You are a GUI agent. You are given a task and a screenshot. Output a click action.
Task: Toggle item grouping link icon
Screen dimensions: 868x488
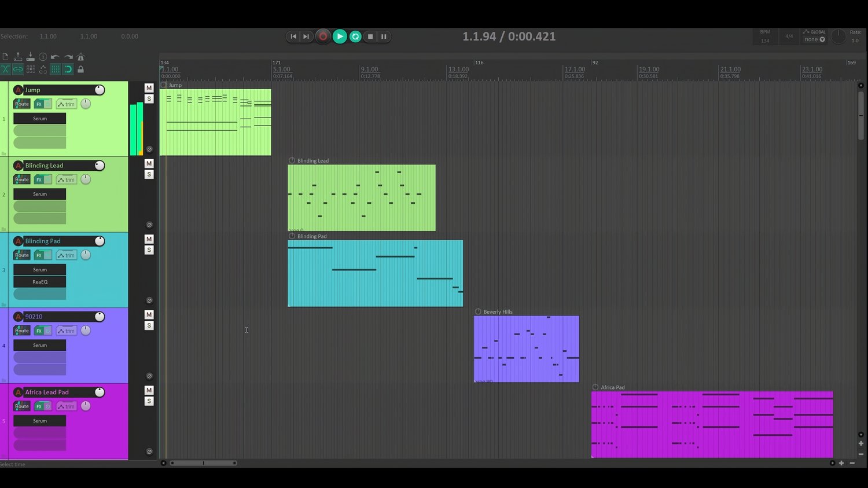coord(18,69)
